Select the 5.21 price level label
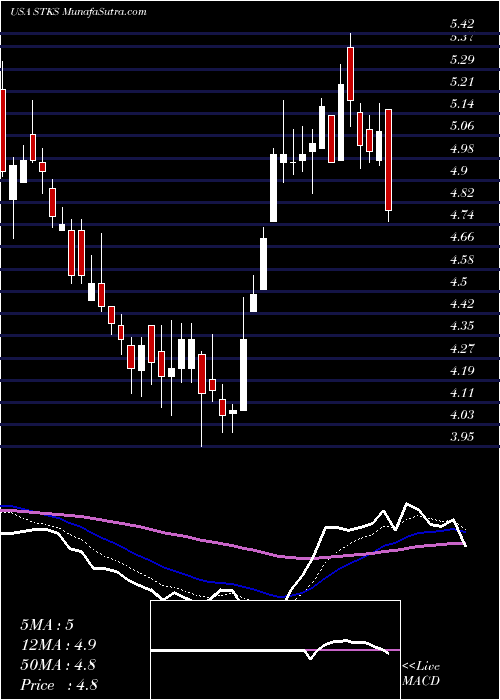The height and width of the screenshot is (700, 500). pos(462,82)
